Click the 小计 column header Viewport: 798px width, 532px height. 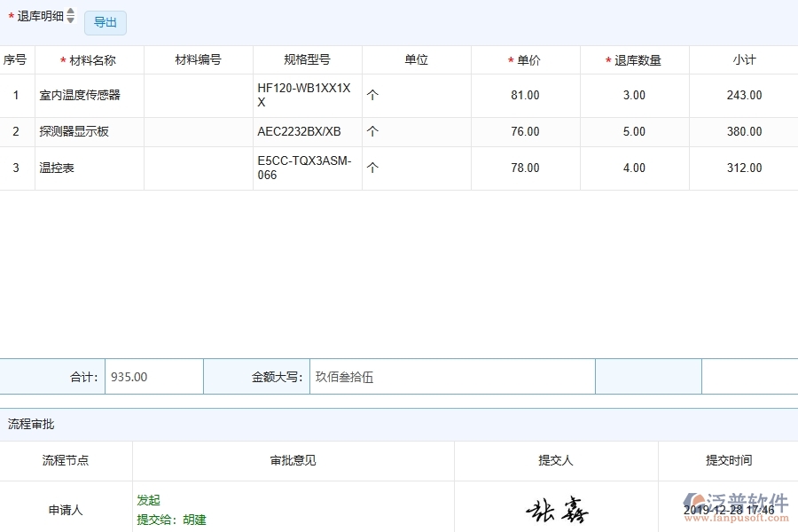[x=743, y=59]
